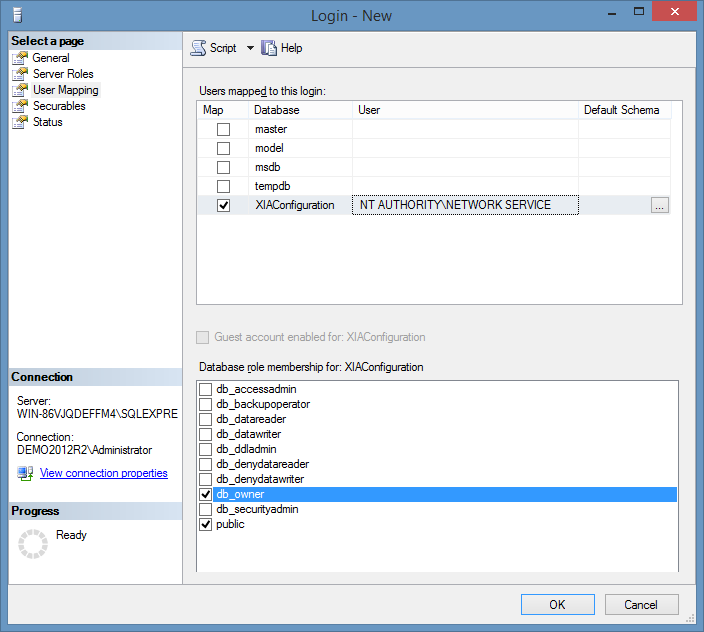
Task: Check the master database map checkbox
Action: click(x=223, y=129)
